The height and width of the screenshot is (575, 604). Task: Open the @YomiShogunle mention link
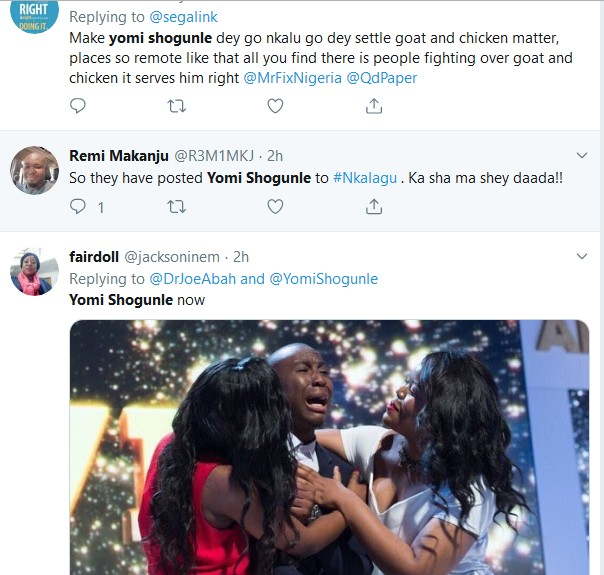tap(323, 279)
